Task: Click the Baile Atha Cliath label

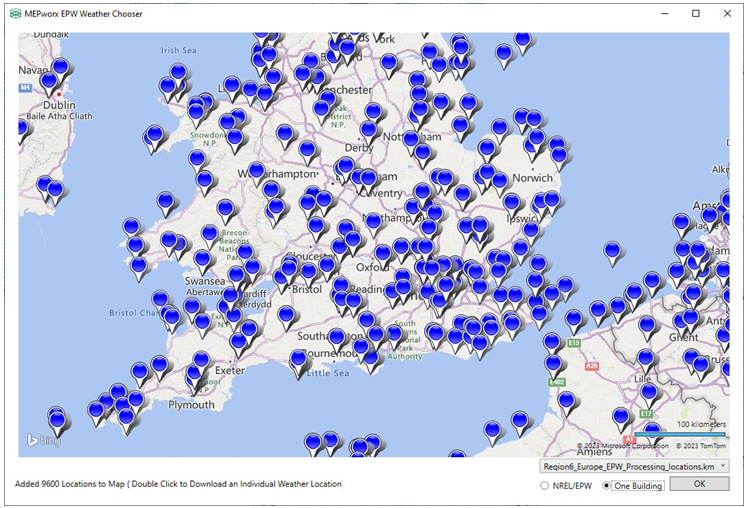Action: [x=59, y=116]
